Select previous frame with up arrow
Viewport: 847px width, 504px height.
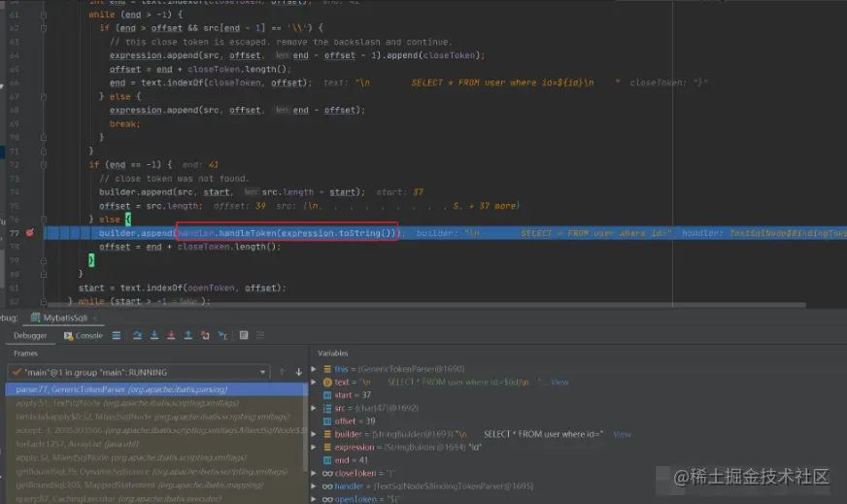(282, 372)
